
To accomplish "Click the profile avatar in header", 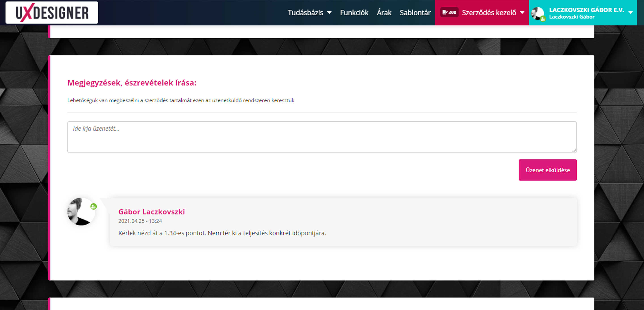I will (x=537, y=13).
